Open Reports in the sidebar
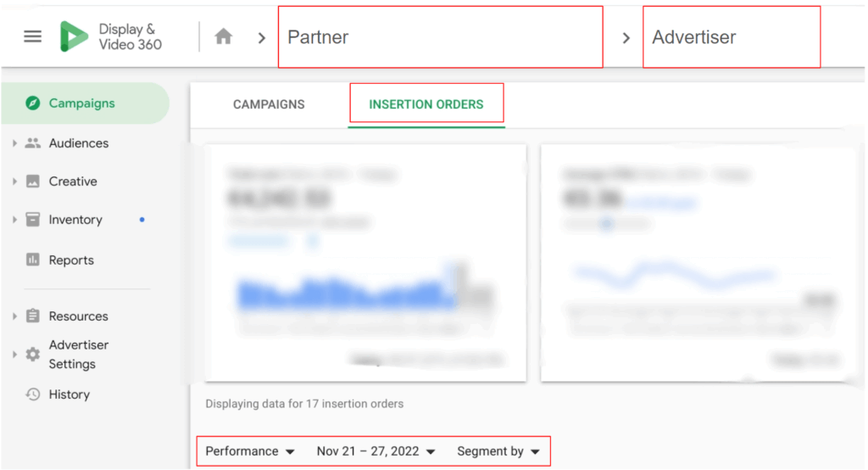The height and width of the screenshot is (470, 868). click(71, 260)
